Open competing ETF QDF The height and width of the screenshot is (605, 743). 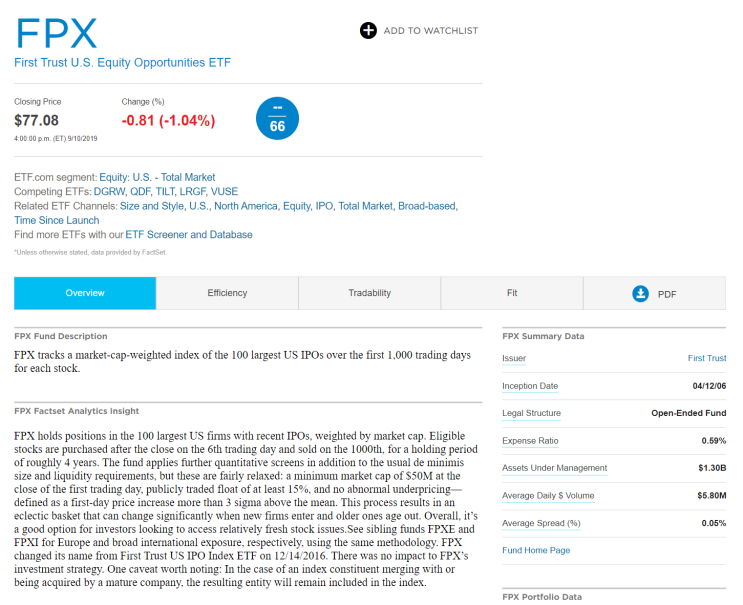click(140, 191)
